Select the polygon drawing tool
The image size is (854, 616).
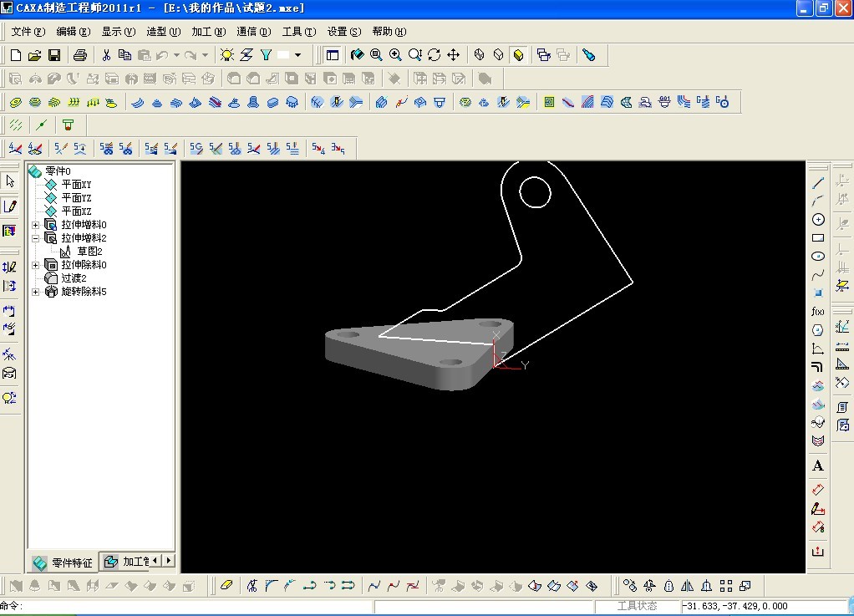pyautogui.click(x=818, y=330)
